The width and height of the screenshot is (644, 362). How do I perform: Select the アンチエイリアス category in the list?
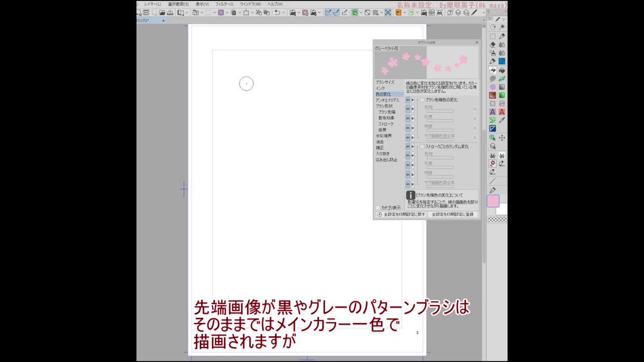[387, 100]
